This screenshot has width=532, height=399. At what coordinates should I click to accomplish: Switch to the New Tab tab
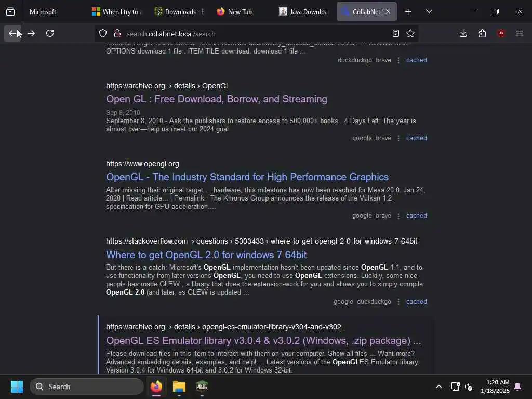242,11
